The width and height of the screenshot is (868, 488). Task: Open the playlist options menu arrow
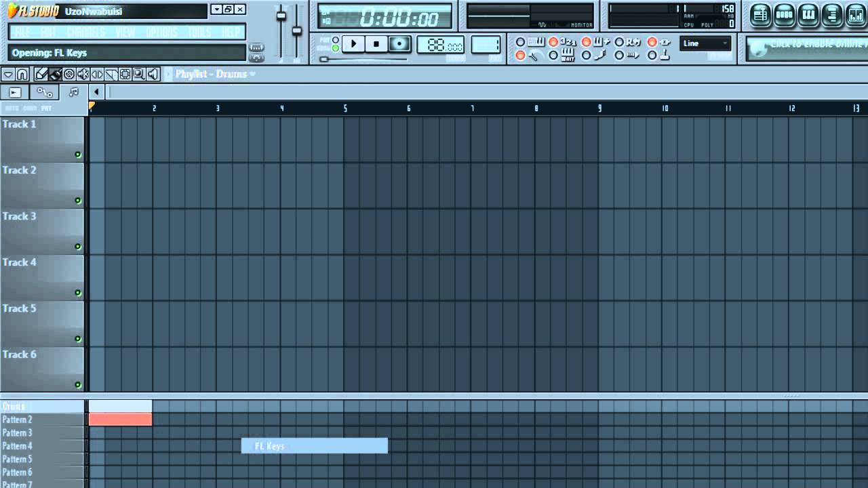(x=8, y=74)
